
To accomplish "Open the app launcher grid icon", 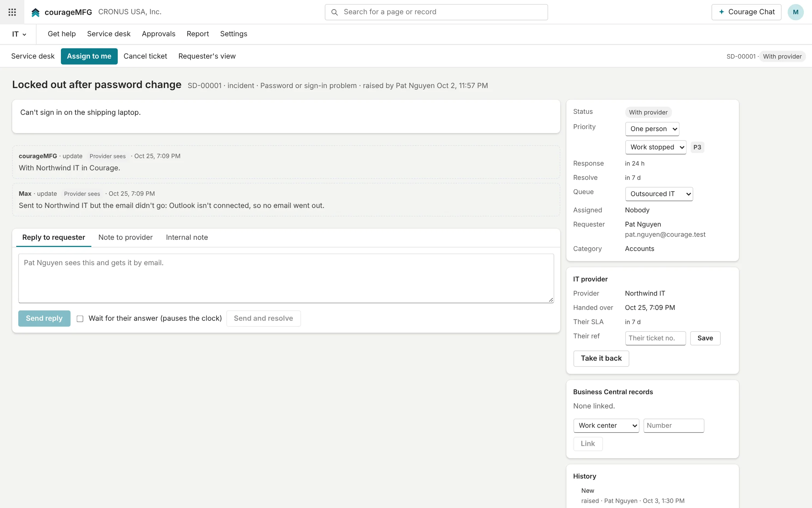I will pyautogui.click(x=12, y=12).
